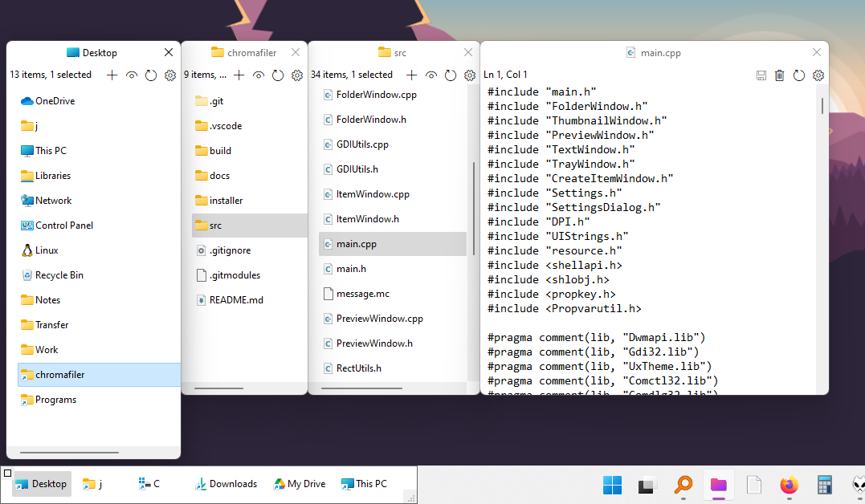
Task: Create a new item in the src folder
Action: [x=411, y=74]
